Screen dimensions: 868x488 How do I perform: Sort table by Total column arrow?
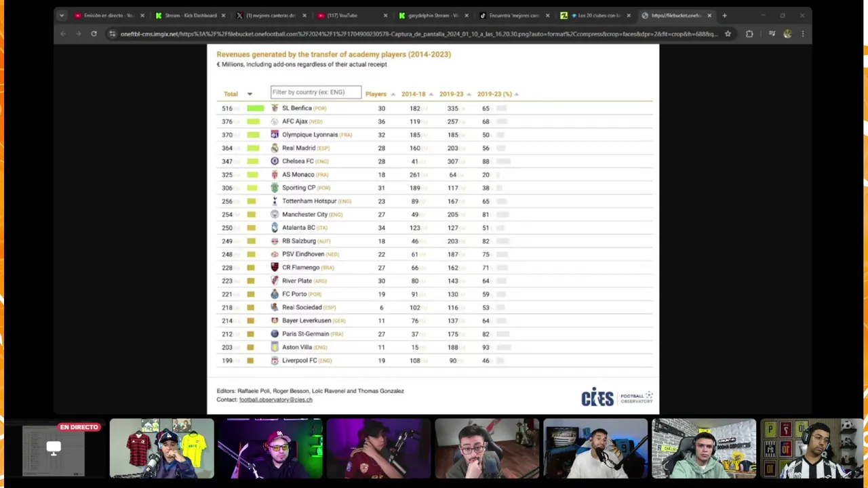click(x=250, y=94)
